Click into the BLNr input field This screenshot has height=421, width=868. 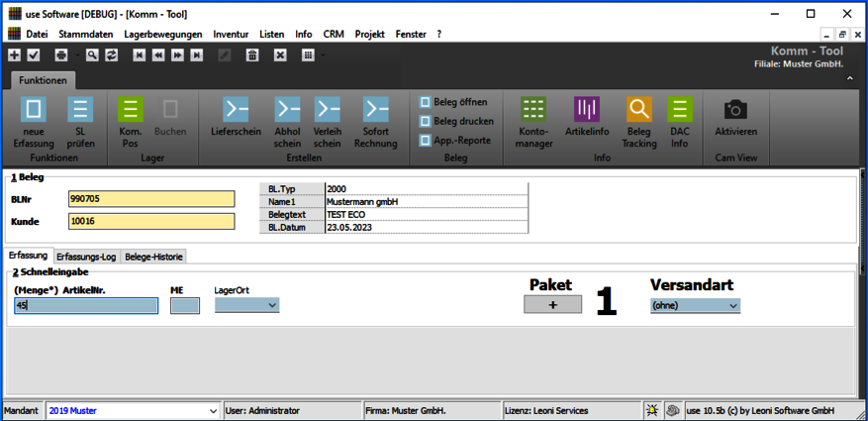coord(151,198)
